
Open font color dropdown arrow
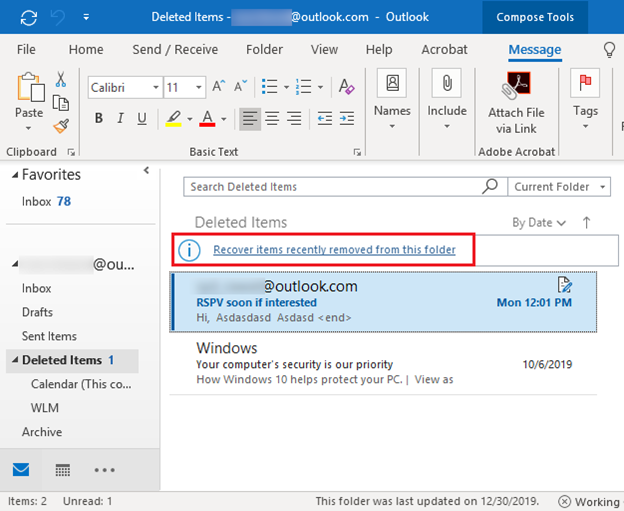pos(224,119)
